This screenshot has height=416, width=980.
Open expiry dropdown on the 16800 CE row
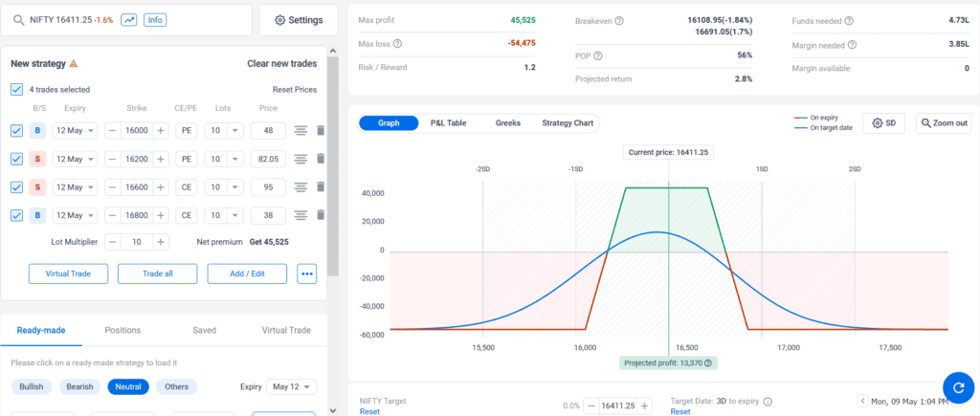75,215
